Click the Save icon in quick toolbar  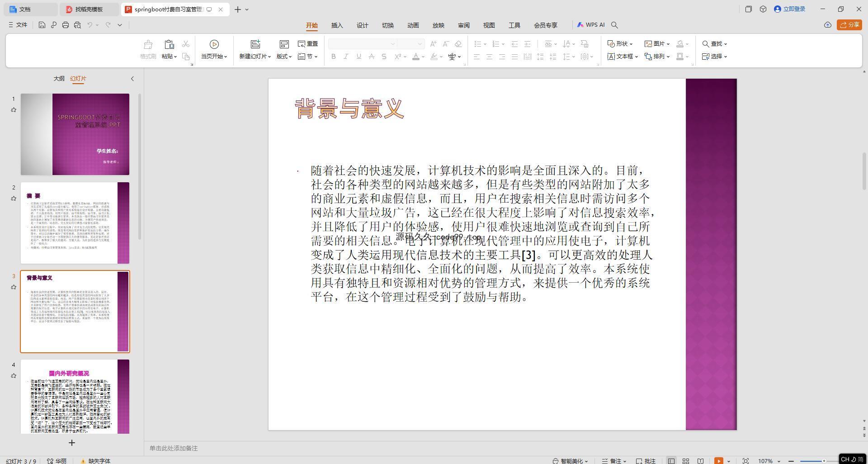(42, 25)
